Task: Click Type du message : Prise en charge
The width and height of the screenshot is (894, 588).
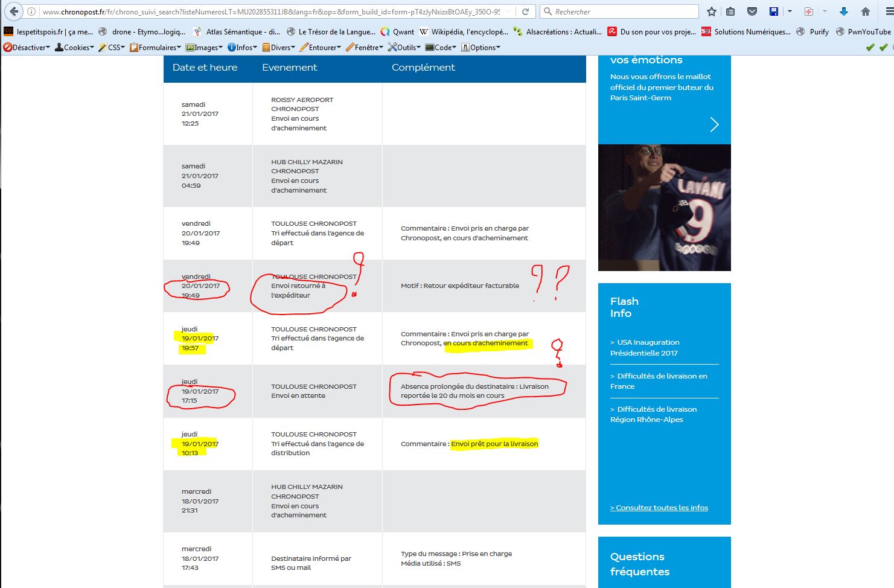Action: tap(456, 554)
